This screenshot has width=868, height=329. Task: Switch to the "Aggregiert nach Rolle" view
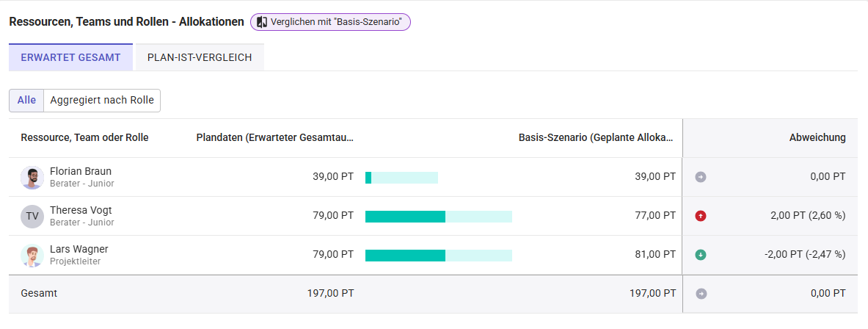tap(102, 101)
